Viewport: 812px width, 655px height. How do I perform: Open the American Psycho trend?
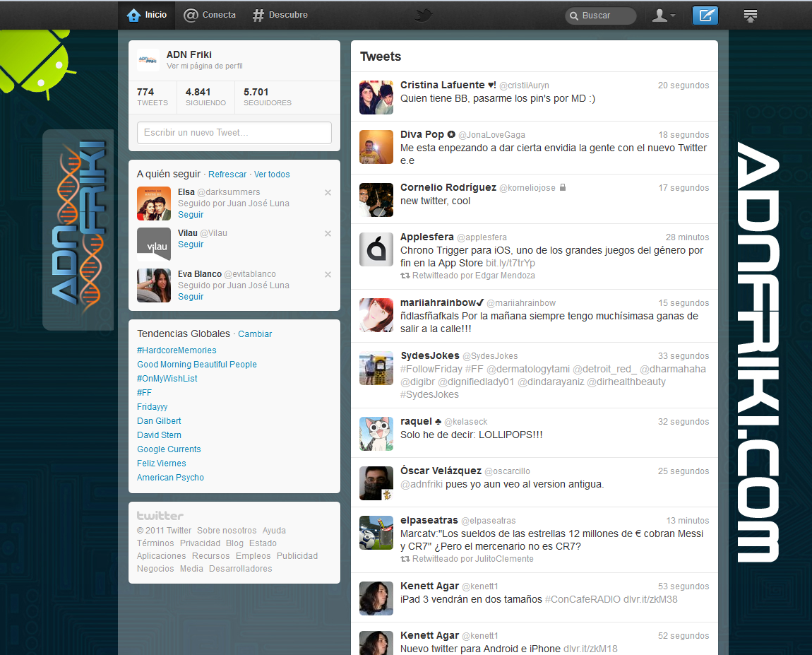point(170,477)
